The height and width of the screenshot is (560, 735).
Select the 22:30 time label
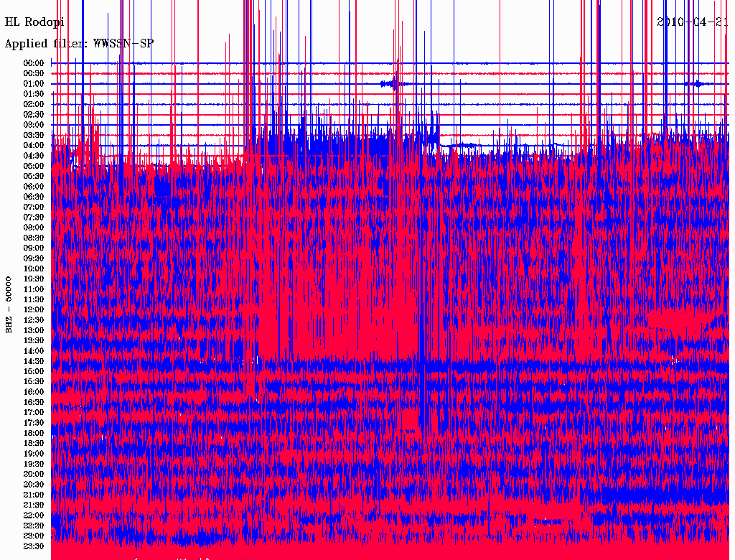34,526
